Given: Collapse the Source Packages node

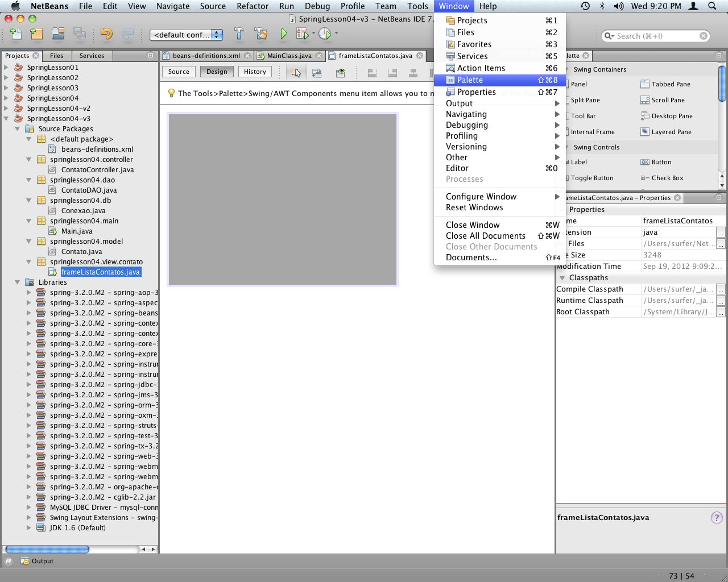Looking at the screenshot, I should (x=18, y=128).
